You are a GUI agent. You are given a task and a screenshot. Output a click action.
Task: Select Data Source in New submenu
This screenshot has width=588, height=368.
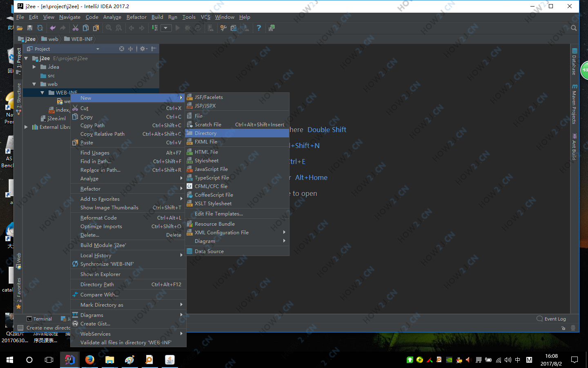[237, 251]
